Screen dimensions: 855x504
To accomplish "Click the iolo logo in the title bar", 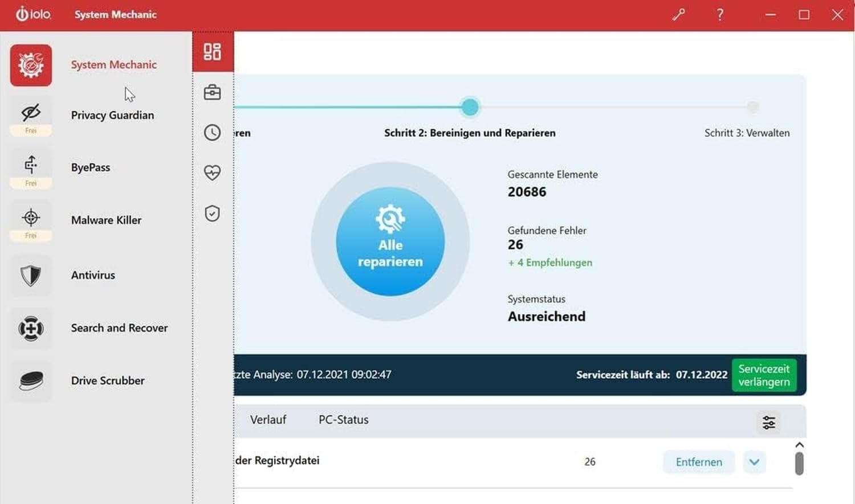I will tap(33, 14).
